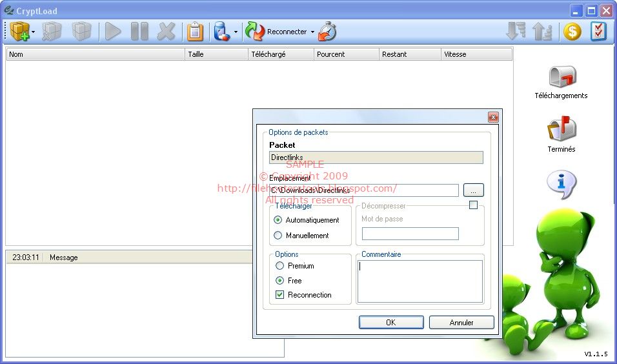Sort by the Téléchargé column header
This screenshot has height=364, width=617.
[281, 54]
